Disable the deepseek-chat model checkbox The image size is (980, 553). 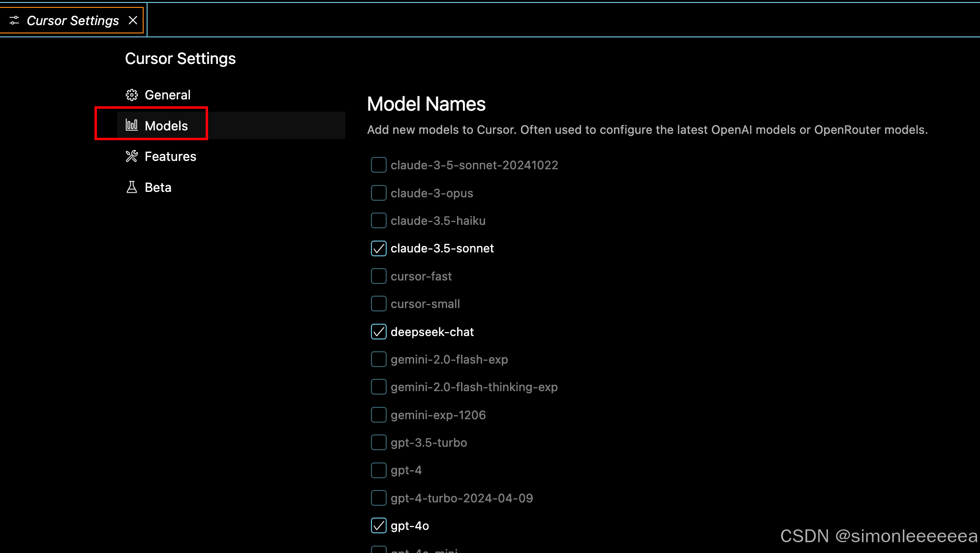pos(378,332)
